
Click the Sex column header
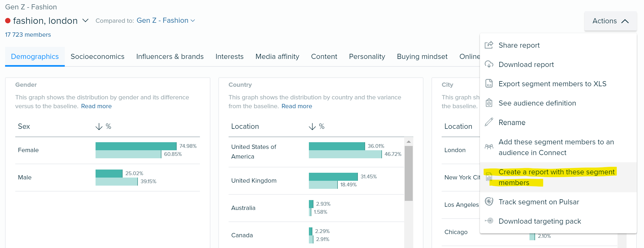24,126
